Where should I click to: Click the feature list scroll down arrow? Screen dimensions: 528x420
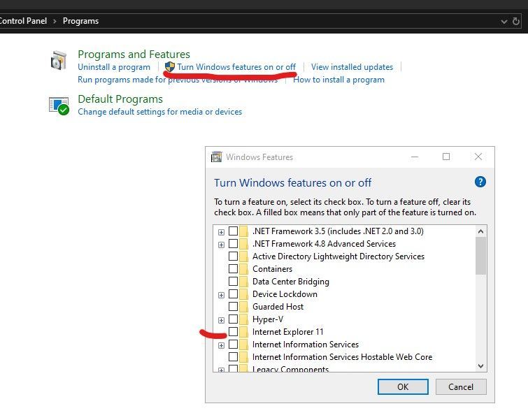click(481, 365)
